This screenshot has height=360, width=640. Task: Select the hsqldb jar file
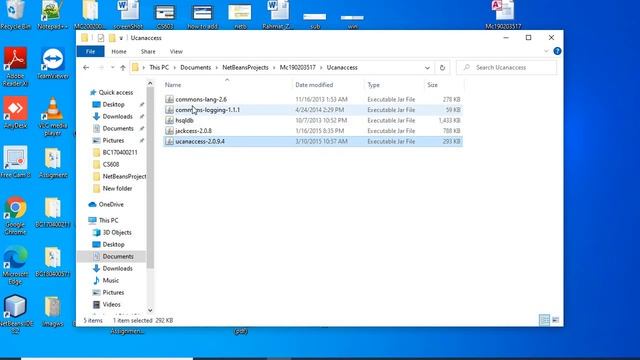click(313, 120)
